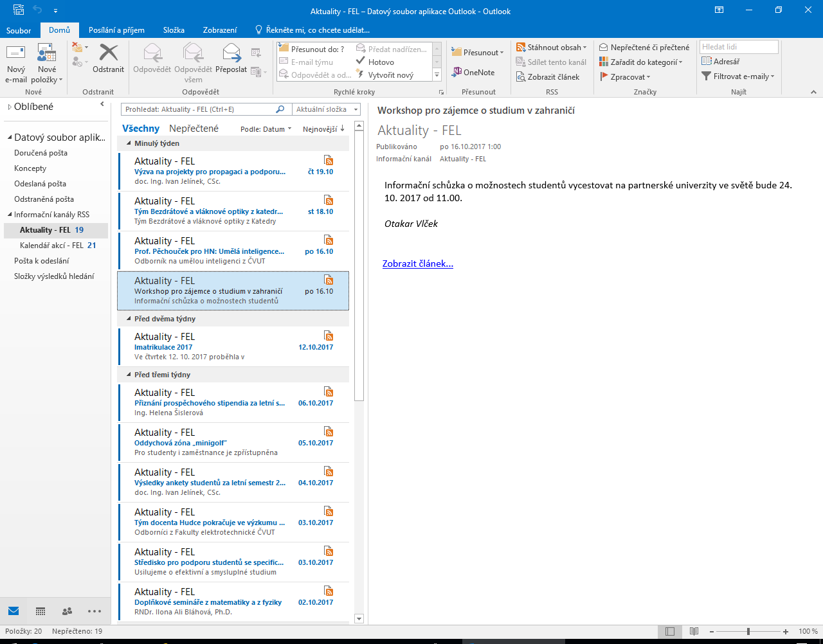Image resolution: width=823 pixels, height=644 pixels.
Task: Show only Nepřečtené messages filter
Action: coord(194,129)
